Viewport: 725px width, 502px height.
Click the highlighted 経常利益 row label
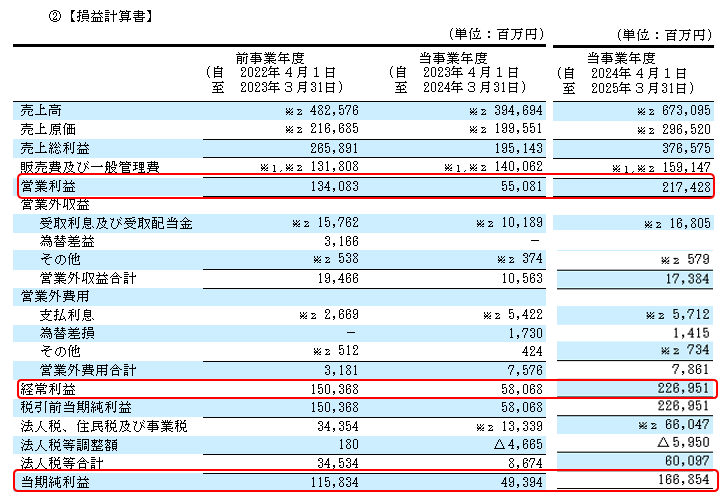click(48, 389)
